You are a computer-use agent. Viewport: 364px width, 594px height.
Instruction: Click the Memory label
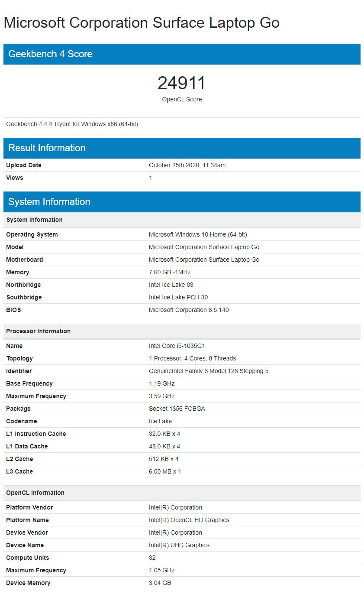[x=18, y=272]
